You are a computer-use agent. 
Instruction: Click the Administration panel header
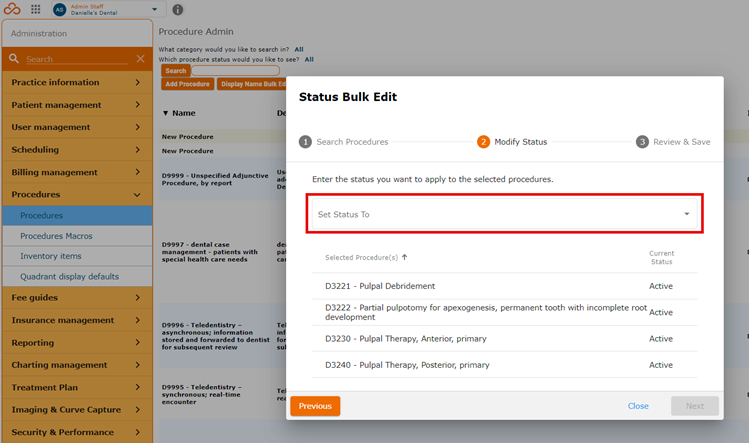coord(77,33)
